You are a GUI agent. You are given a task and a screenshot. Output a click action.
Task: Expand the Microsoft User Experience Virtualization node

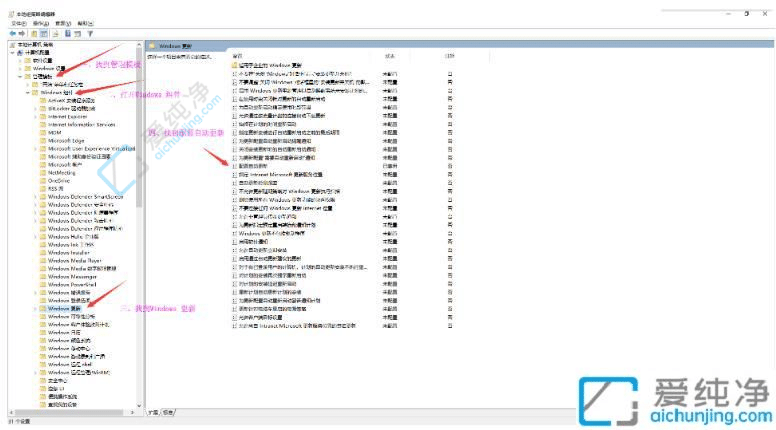36,148
